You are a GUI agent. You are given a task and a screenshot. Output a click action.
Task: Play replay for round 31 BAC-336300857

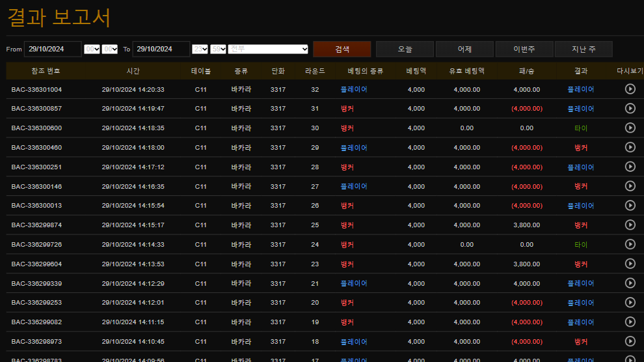coord(630,109)
